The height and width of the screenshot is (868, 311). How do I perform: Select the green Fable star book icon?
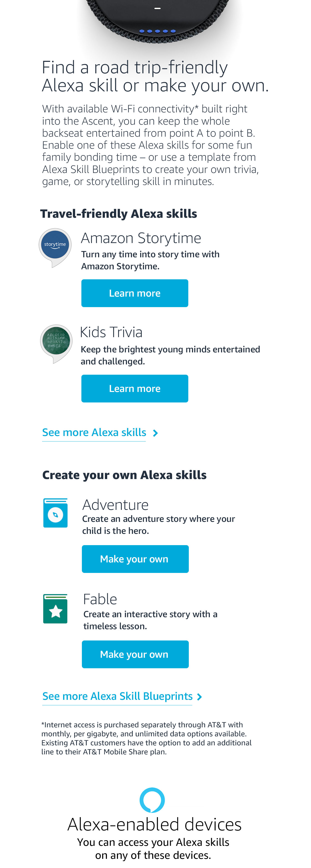[56, 608]
